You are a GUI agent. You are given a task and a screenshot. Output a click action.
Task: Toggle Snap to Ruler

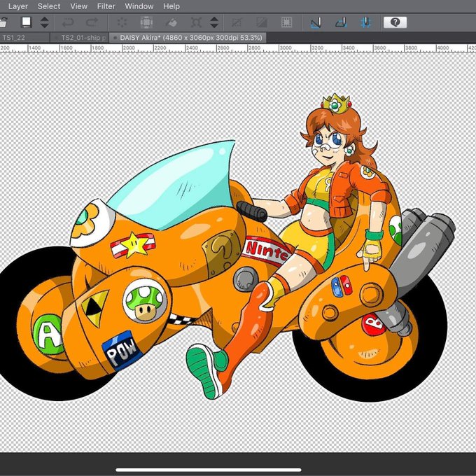click(316, 22)
